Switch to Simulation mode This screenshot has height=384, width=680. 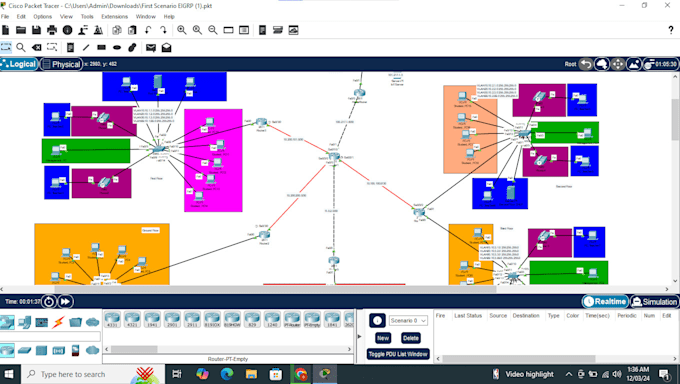click(654, 301)
